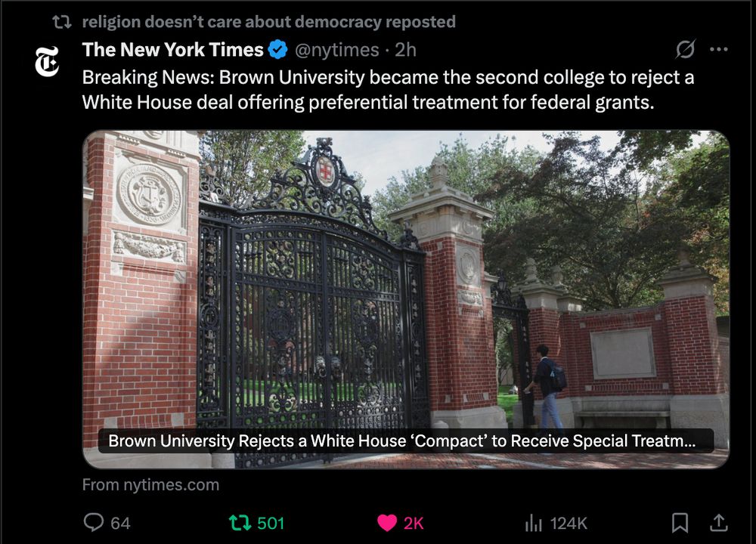Open The New York Times profile avatar

[47, 62]
